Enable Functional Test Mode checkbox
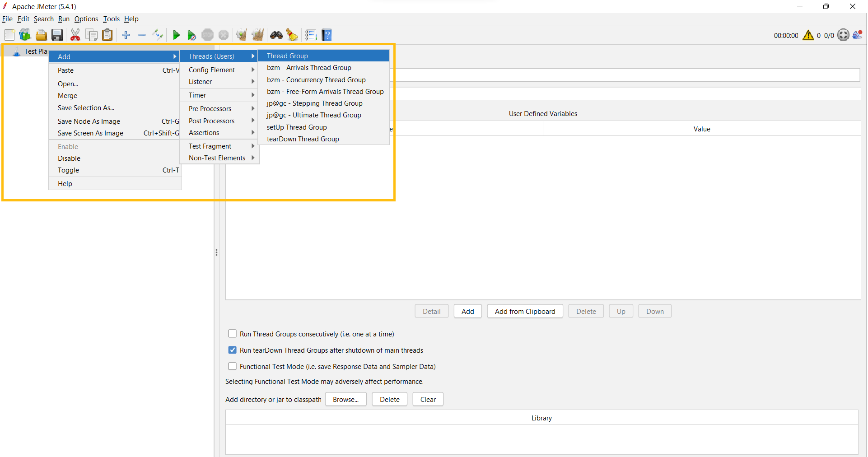Screen dimensions: 868x457 [x=232, y=366]
